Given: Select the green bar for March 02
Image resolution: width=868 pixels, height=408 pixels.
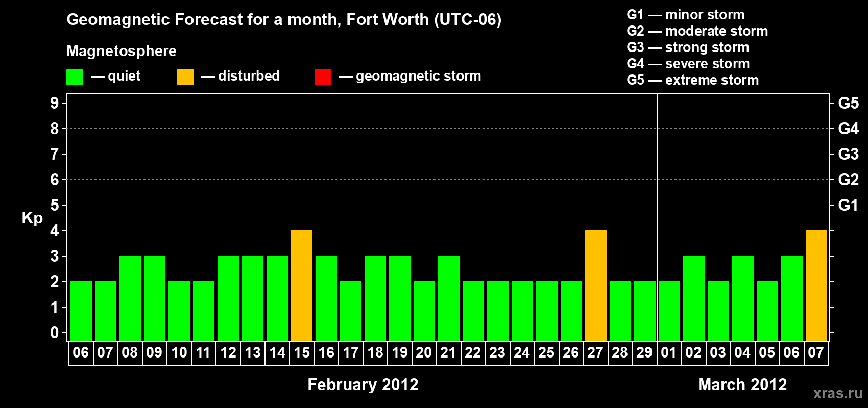Looking at the screenshot, I should tap(694, 298).
